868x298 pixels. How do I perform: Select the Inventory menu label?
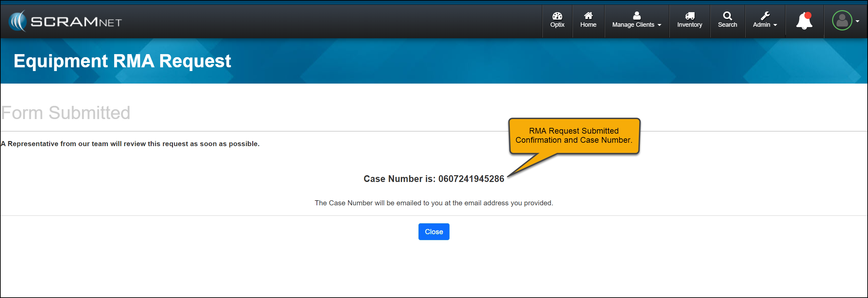(690, 25)
